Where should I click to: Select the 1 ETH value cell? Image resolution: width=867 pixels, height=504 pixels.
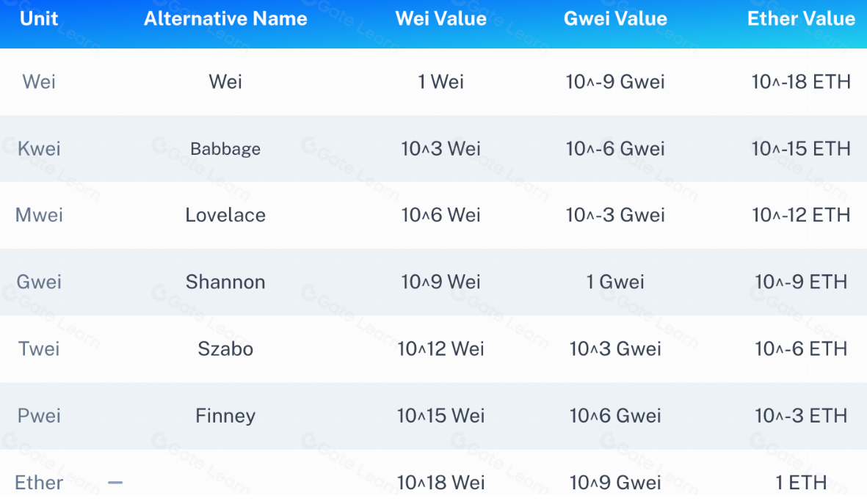click(x=801, y=483)
